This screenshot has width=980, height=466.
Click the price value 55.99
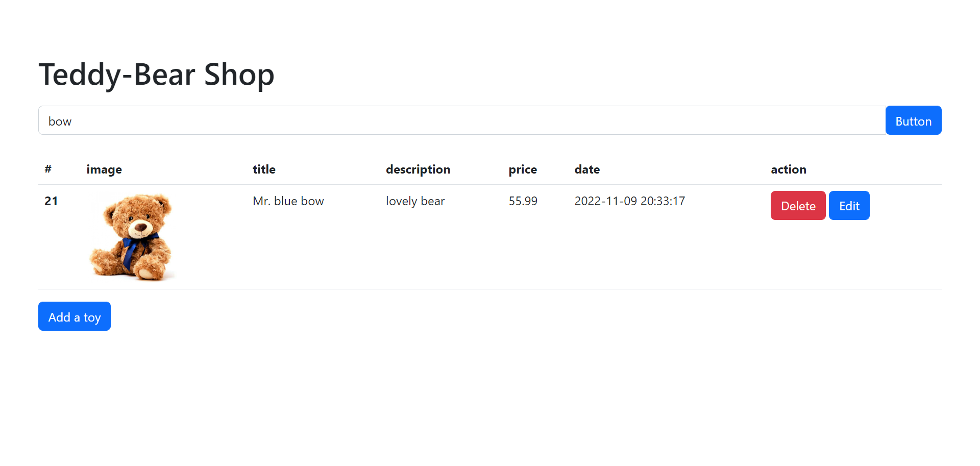click(x=523, y=201)
